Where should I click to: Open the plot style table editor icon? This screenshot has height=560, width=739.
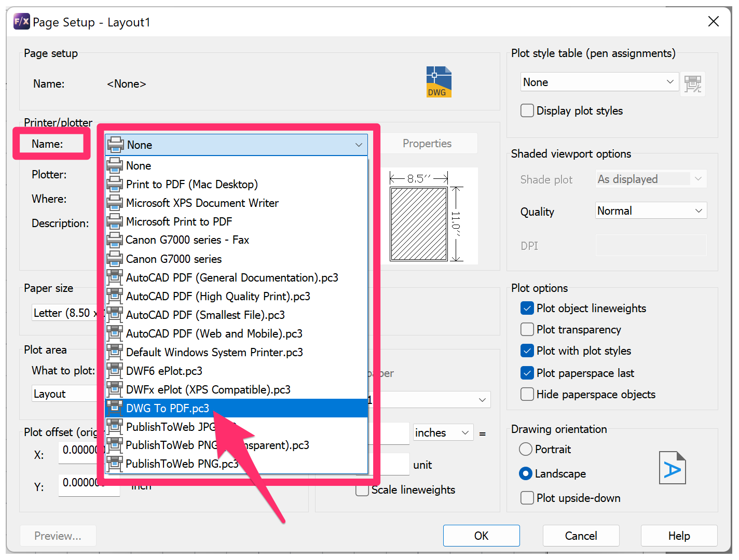693,83
